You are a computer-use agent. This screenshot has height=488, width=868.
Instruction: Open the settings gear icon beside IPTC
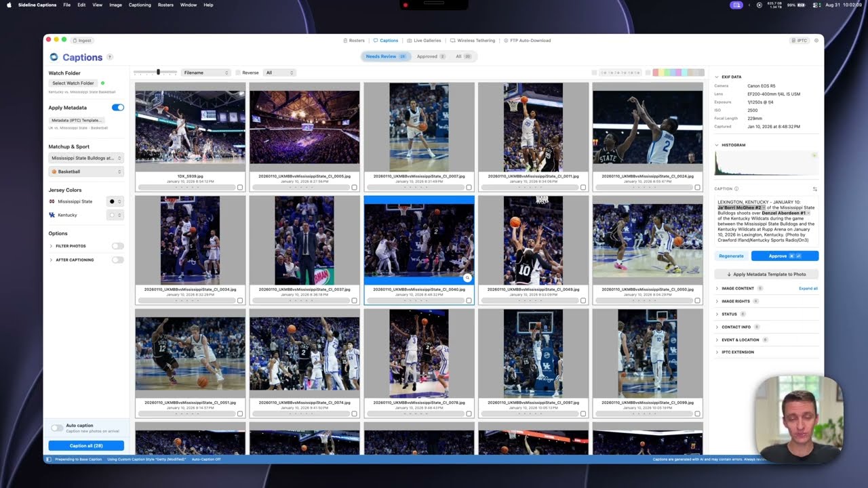pos(816,41)
